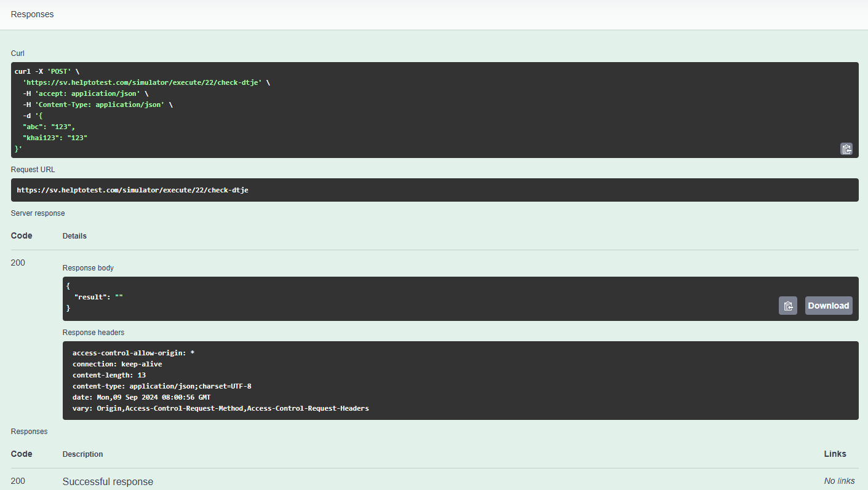Viewport: 868px width, 490px height.
Task: Click the Response headers label
Action: point(94,333)
